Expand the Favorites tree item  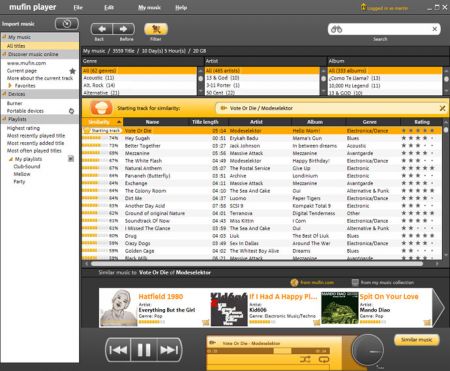(10, 86)
